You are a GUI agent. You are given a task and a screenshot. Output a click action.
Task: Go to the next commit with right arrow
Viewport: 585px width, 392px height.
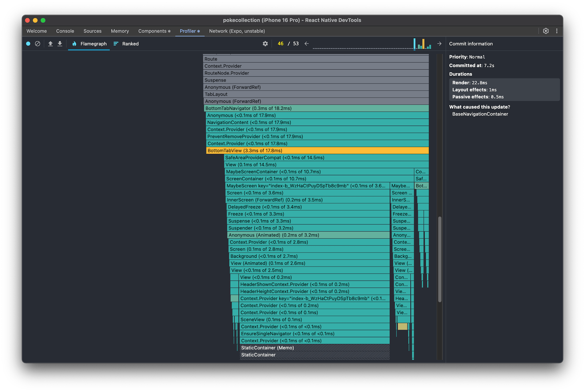pos(439,43)
